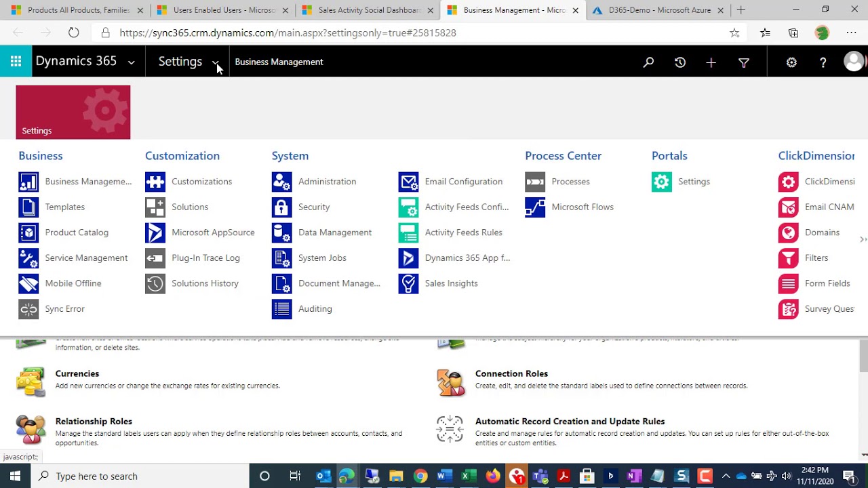Open the Templates icon under Business

[x=28, y=207]
